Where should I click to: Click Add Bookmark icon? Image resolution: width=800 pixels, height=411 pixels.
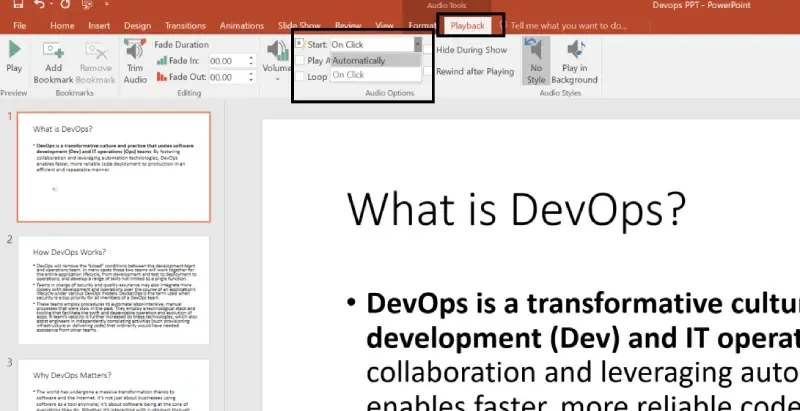point(53,50)
